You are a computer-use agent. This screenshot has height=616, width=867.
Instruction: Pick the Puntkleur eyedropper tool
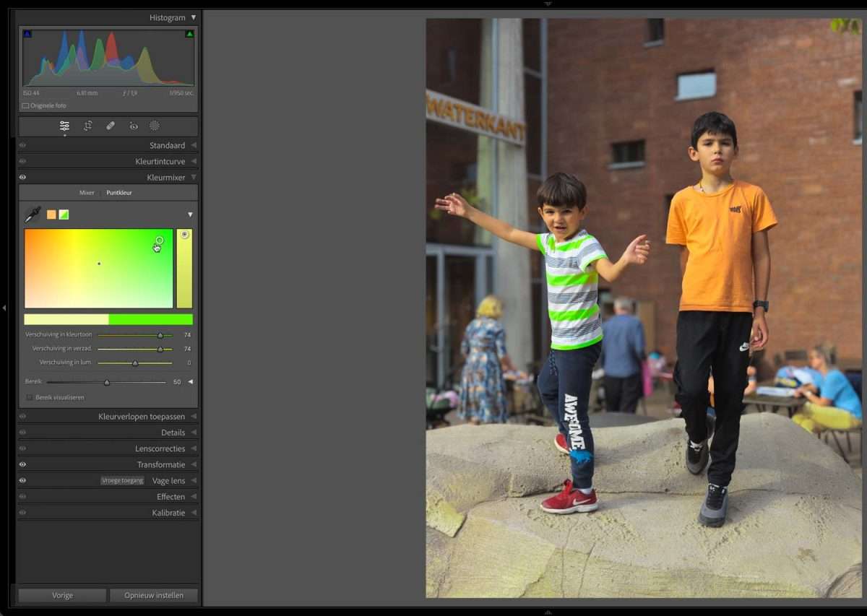pos(33,214)
